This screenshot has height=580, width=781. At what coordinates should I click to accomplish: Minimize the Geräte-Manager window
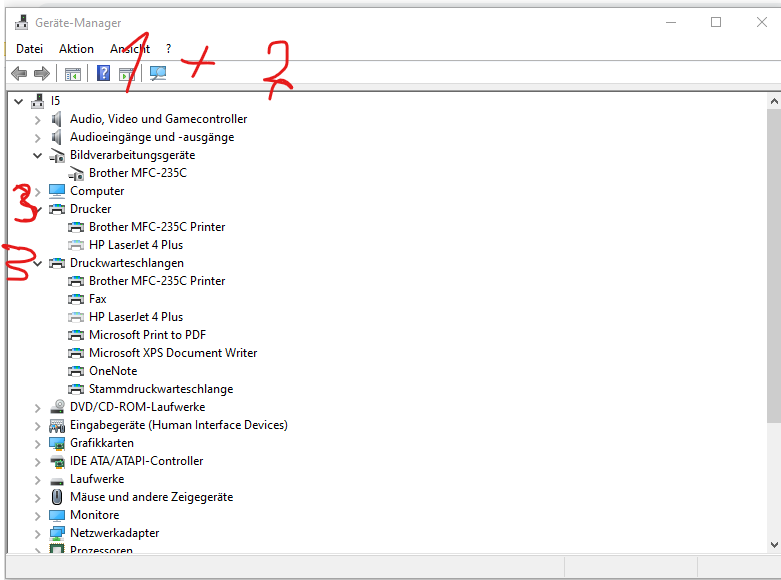click(671, 22)
